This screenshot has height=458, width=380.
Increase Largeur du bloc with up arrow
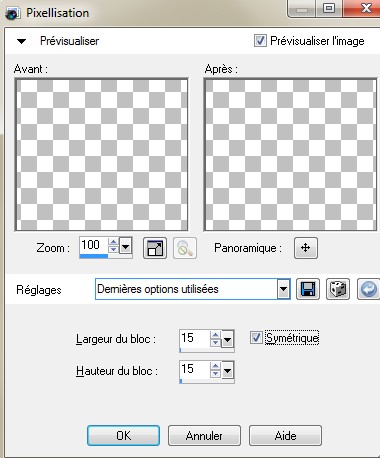[x=216, y=335]
